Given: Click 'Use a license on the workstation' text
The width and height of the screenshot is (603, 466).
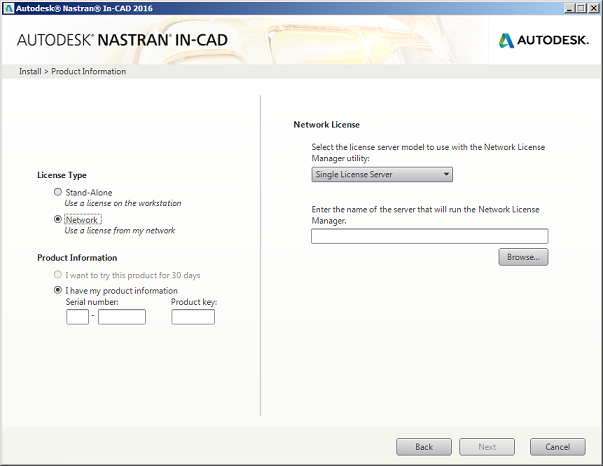Looking at the screenshot, I should pos(123,203).
